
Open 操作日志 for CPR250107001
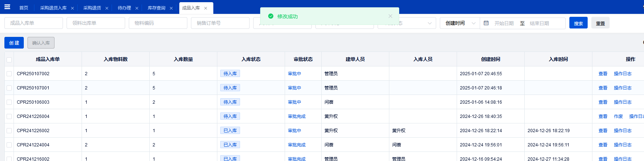[x=623, y=88]
